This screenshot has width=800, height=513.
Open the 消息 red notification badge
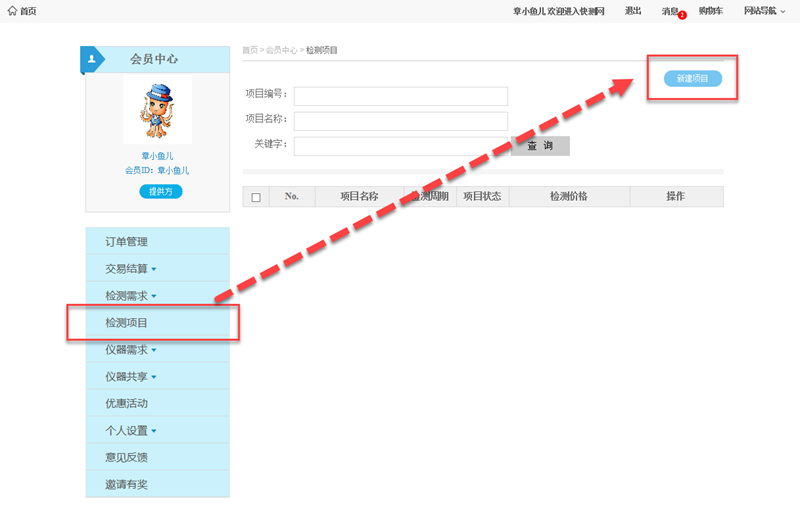(682, 15)
